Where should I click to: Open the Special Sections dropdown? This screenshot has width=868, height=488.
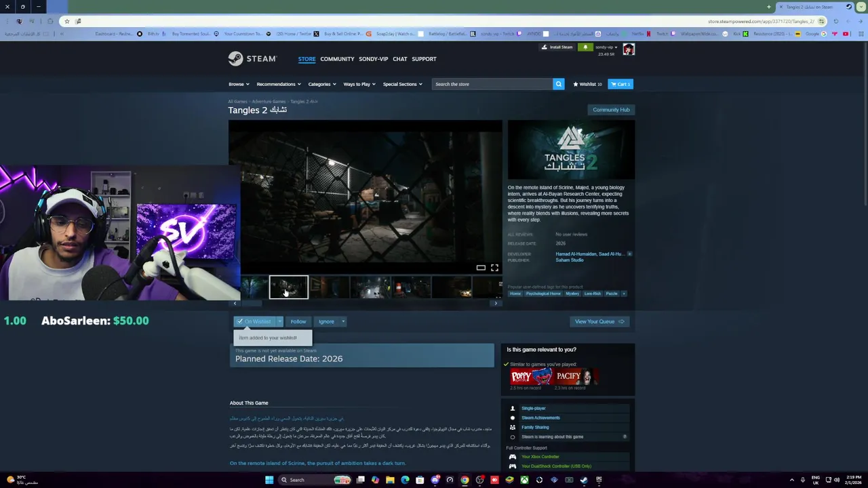[402, 84]
